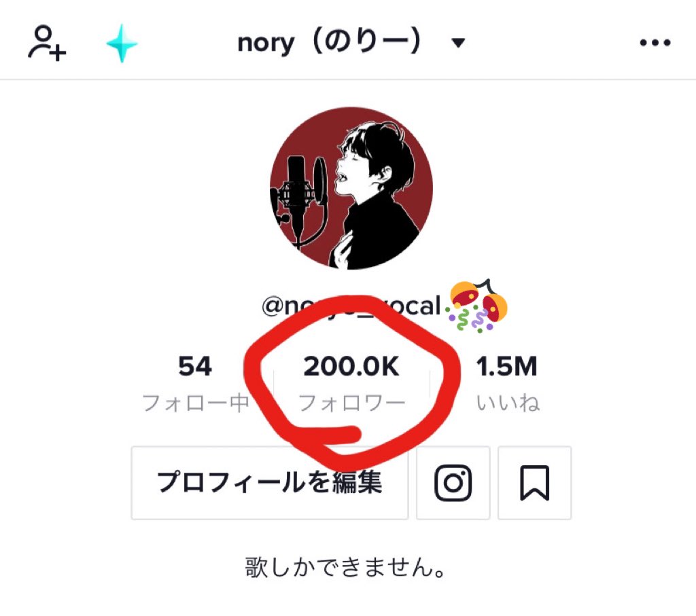This screenshot has height=616, width=696.
Task: Open 200.0K followers list
Action: [351, 366]
